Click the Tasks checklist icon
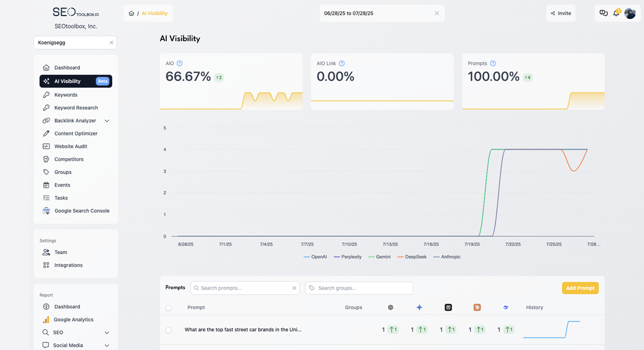The height and width of the screenshot is (350, 644). (46, 198)
